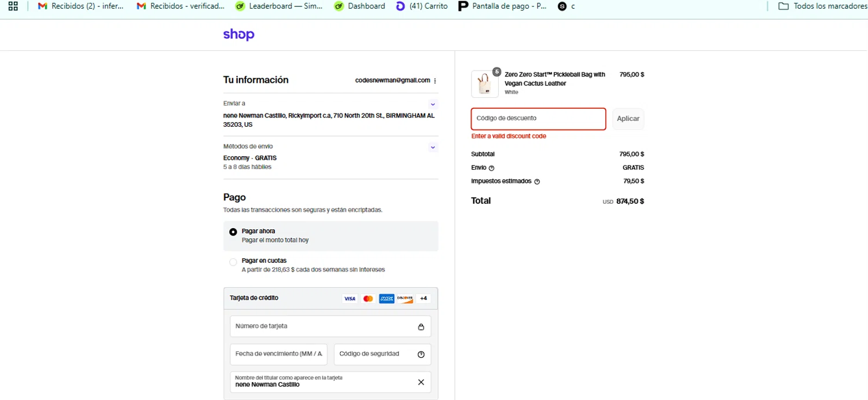
Task: Click the shop logo
Action: tap(238, 35)
